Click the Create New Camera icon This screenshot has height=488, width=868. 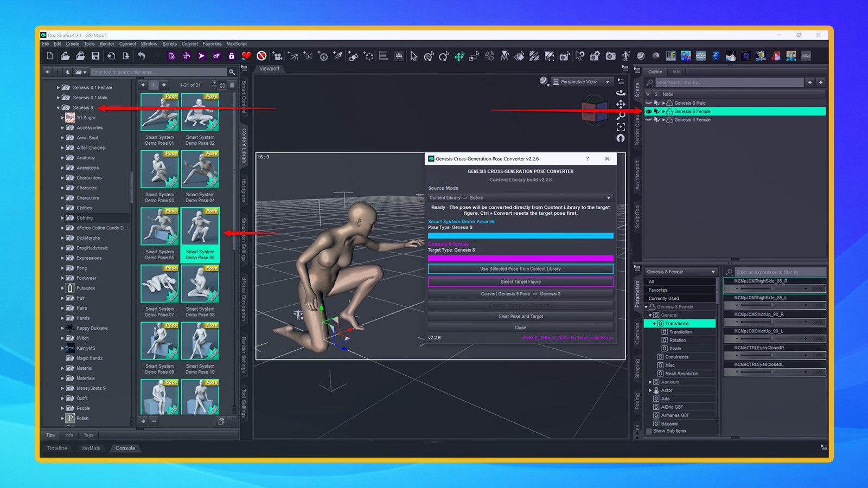point(278,56)
